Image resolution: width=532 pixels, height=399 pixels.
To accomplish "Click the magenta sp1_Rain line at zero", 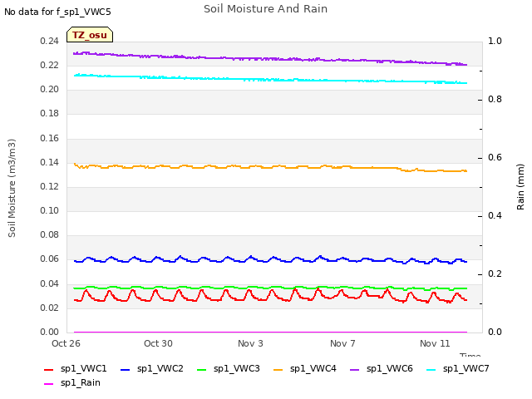I will [x=270, y=332].
